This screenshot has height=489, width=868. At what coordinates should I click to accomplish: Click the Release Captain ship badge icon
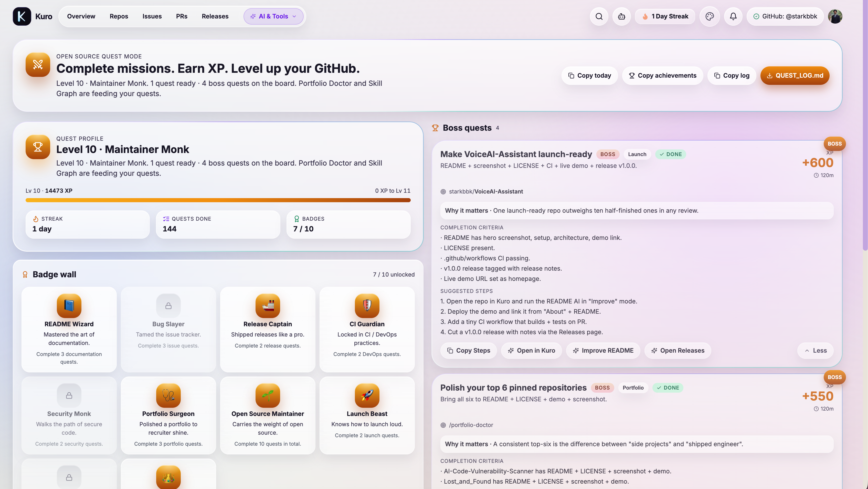268,306
